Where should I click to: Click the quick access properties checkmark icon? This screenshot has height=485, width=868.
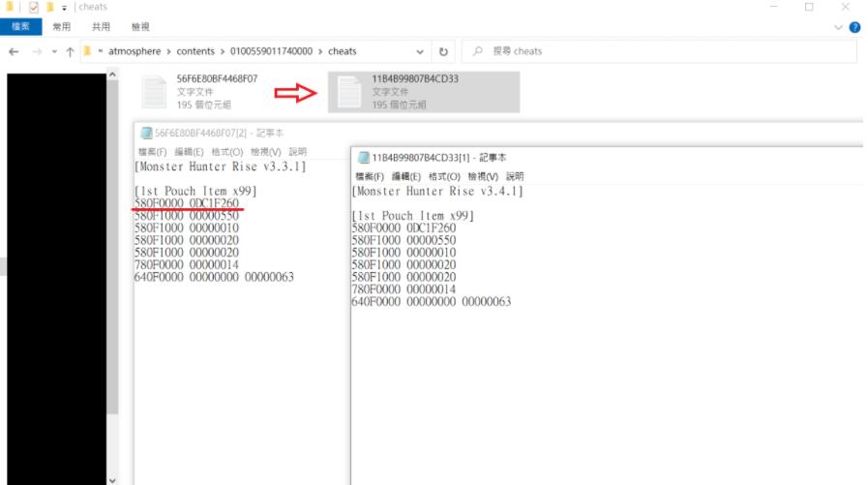tap(33, 7)
